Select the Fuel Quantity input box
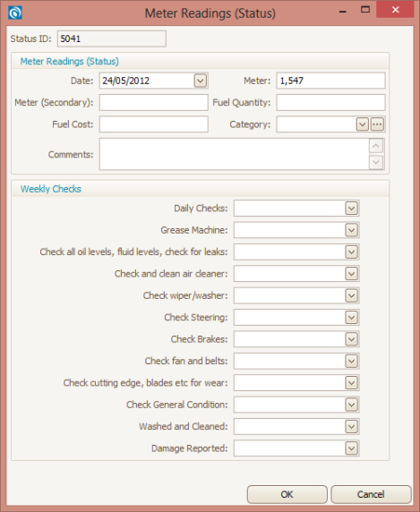The width and height of the screenshot is (420, 512). [x=330, y=103]
